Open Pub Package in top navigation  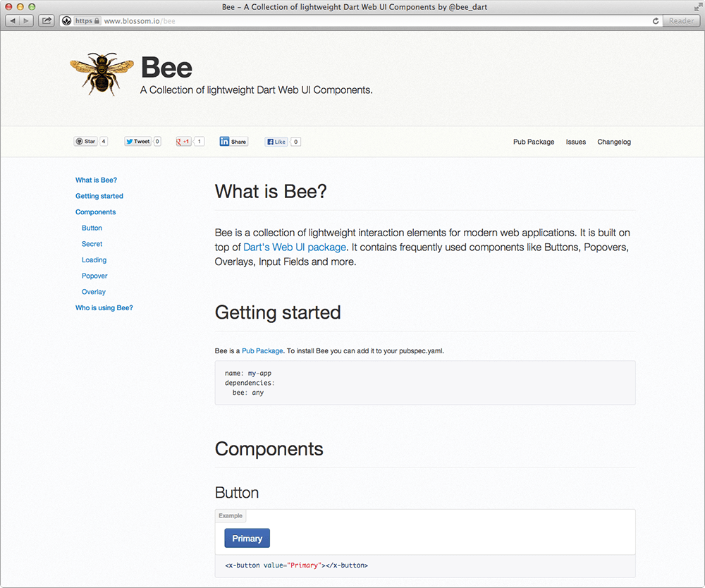click(x=534, y=142)
